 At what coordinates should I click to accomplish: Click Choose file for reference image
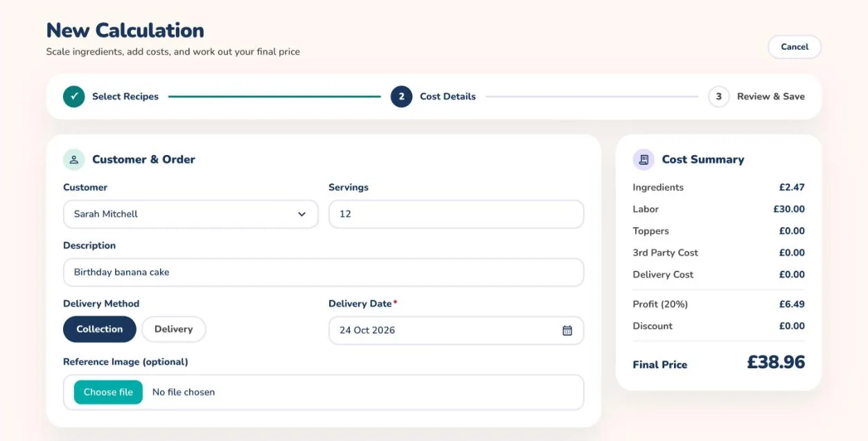(108, 392)
